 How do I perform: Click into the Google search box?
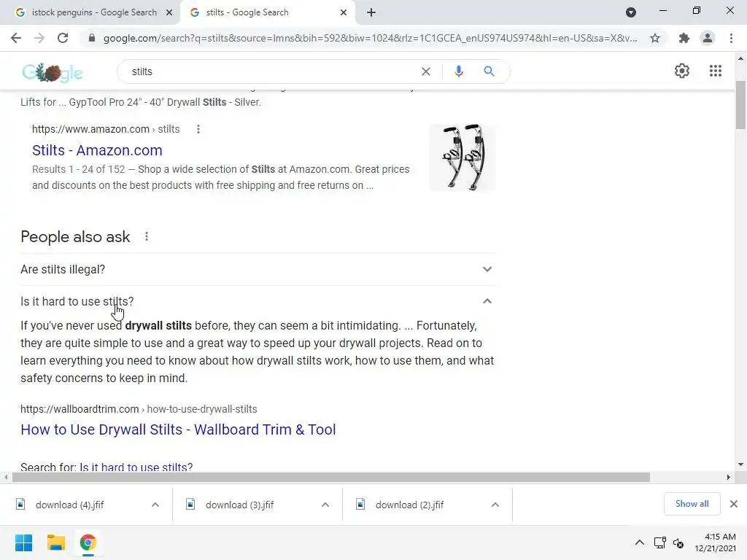click(271, 71)
